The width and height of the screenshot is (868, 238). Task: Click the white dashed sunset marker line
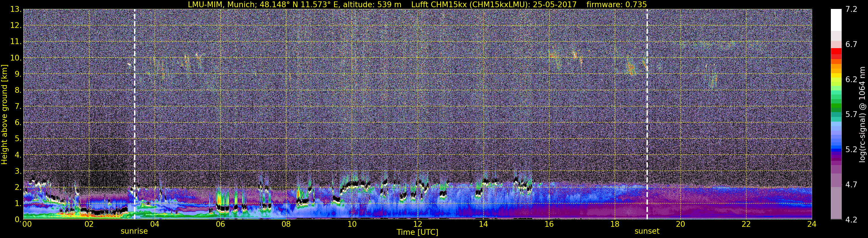(x=647, y=114)
